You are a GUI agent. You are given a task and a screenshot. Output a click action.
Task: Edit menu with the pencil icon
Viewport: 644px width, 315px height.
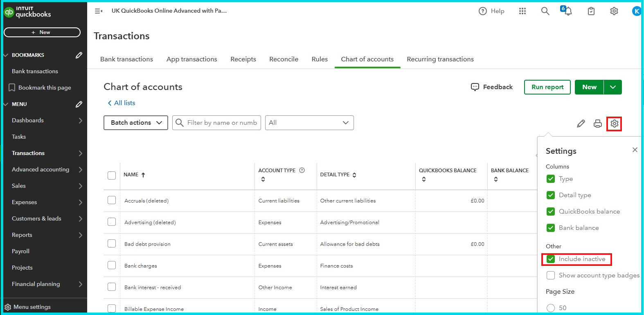79,104
